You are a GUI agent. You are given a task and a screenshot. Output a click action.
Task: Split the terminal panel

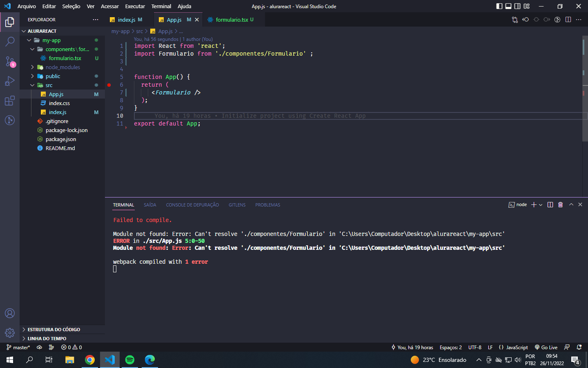550,205
